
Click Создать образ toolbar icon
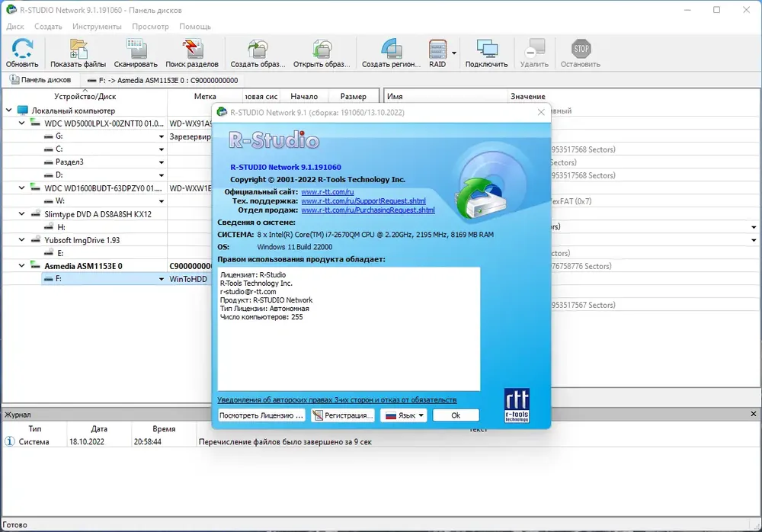pyautogui.click(x=258, y=53)
